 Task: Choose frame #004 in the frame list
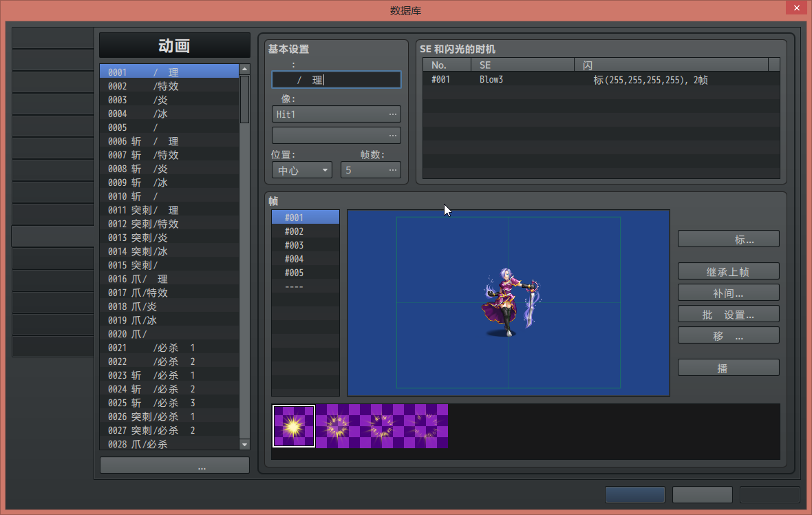click(x=306, y=259)
